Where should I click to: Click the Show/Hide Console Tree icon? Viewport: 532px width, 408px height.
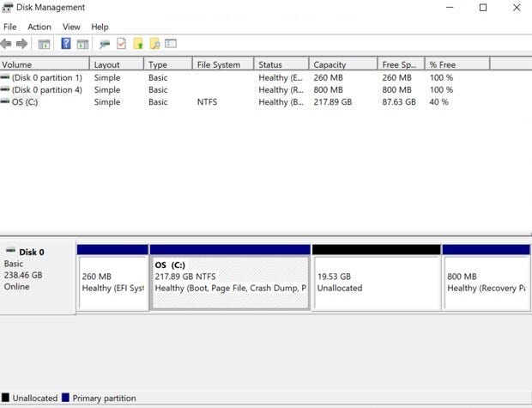pos(44,44)
